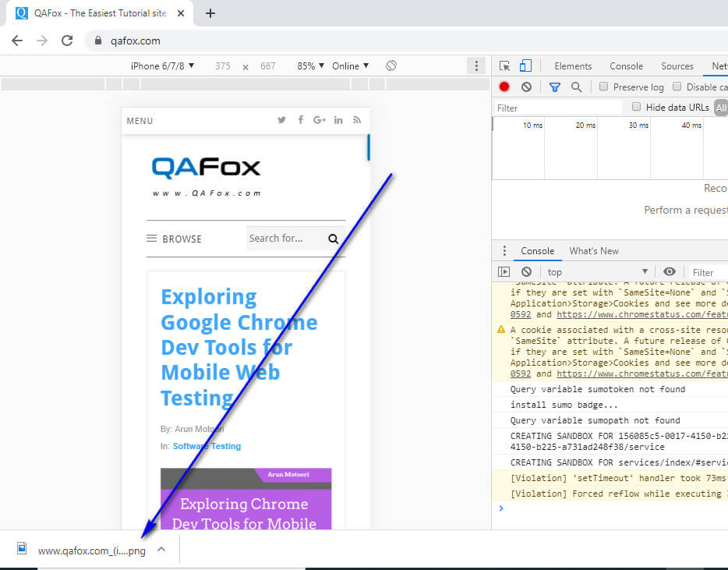
Task: Click the qafox.com address bar
Action: pyautogui.click(x=406, y=41)
